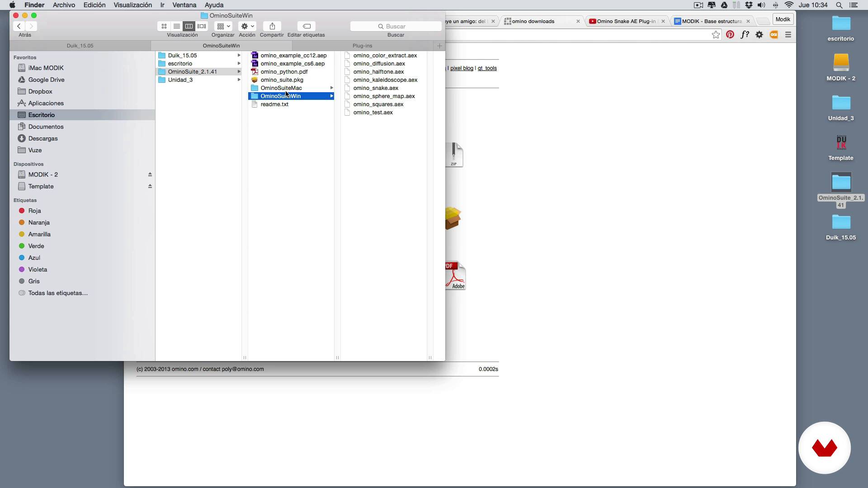This screenshot has width=868, height=488.
Task: Select the Roja red tag
Action: point(34,211)
